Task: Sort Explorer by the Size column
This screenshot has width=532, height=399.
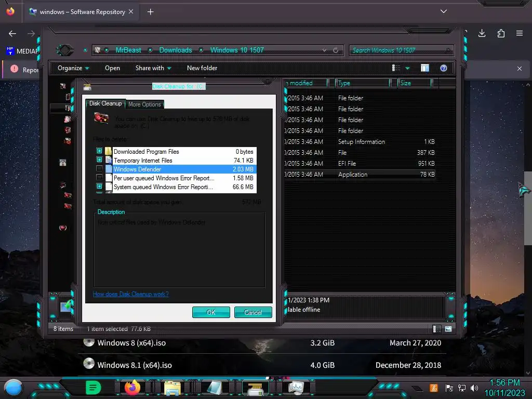Action: tap(415, 83)
